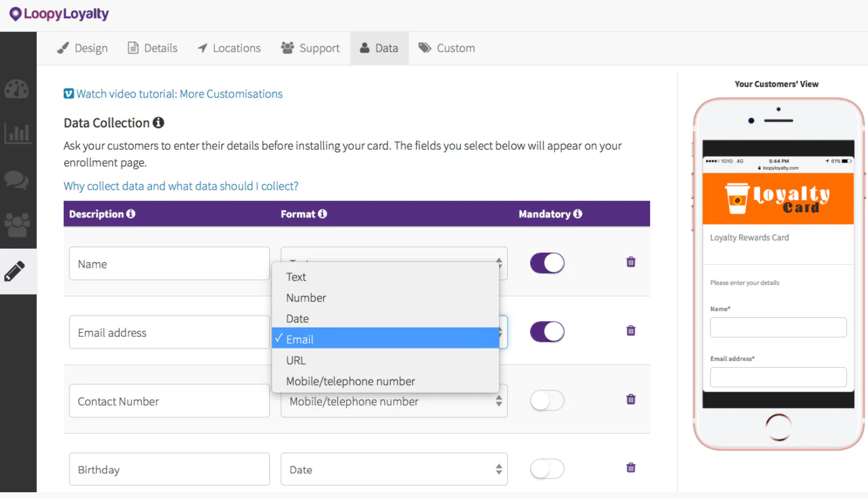Choose URL in the format list
This screenshot has height=499, width=868.
click(385, 360)
